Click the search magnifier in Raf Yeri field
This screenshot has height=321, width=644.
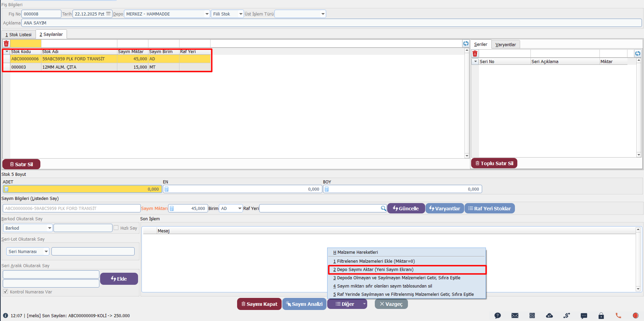pyautogui.click(x=383, y=208)
